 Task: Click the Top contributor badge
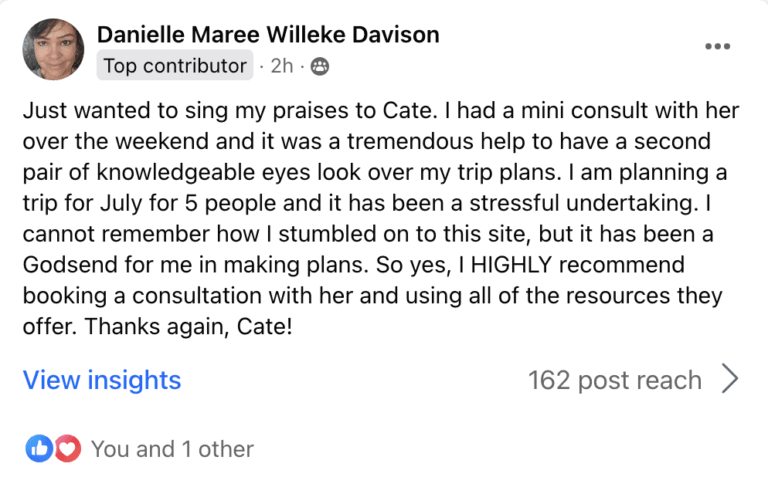pos(176,67)
